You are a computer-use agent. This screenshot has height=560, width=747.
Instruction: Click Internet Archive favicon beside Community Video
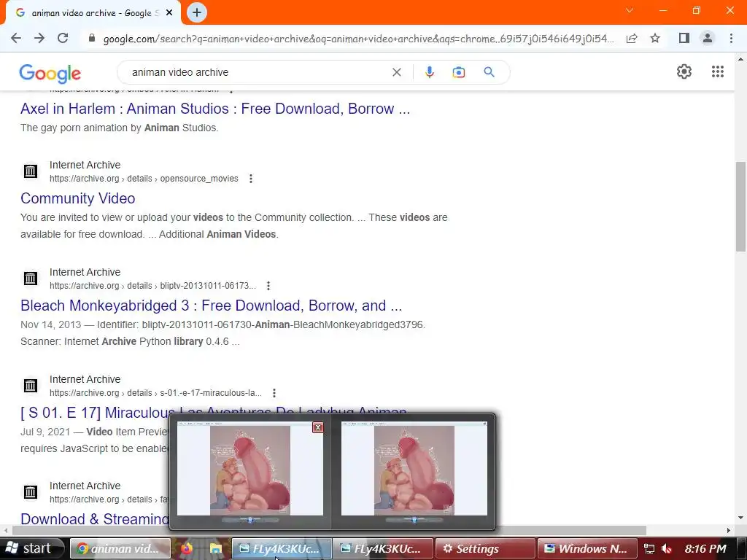31,171
